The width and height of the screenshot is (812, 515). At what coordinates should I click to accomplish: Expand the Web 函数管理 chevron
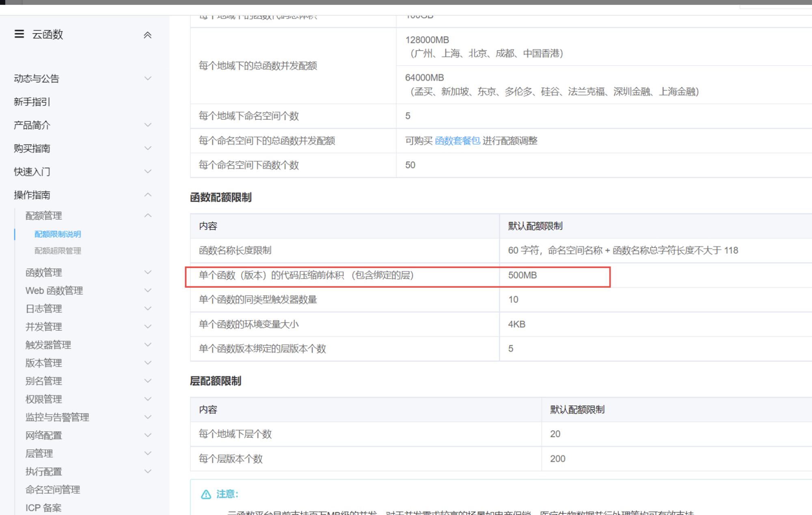point(148,291)
